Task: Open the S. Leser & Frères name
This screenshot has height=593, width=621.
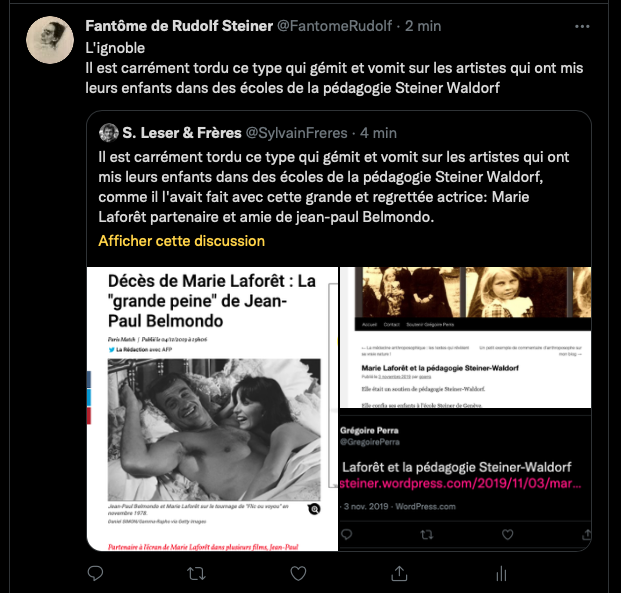Action: tap(182, 133)
